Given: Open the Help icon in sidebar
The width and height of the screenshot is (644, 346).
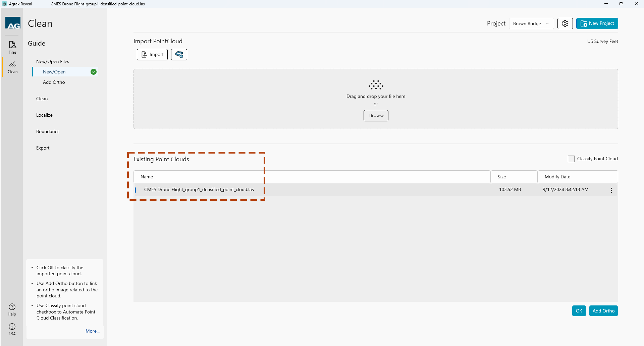Looking at the screenshot, I should pyautogui.click(x=12, y=309).
